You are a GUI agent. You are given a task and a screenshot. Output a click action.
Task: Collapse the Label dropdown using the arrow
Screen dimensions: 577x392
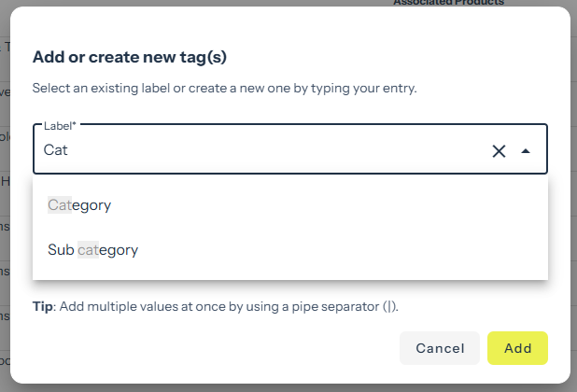click(526, 151)
